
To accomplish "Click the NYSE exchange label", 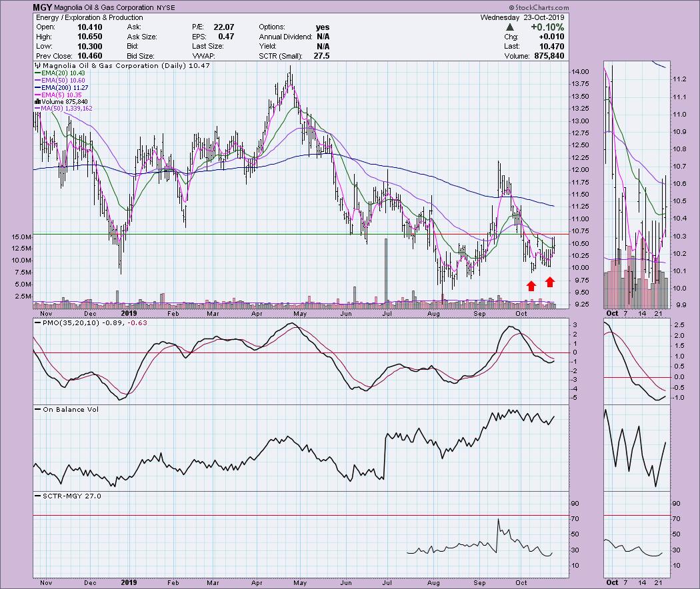I will click(165, 8).
